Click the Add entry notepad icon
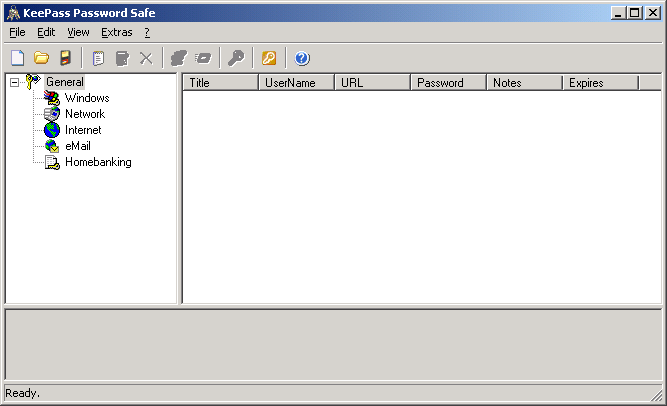This screenshot has height=406, width=667. coord(98,58)
